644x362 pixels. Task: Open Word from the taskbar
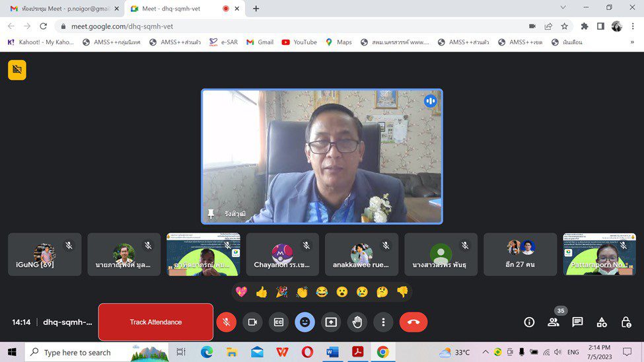(x=332, y=352)
